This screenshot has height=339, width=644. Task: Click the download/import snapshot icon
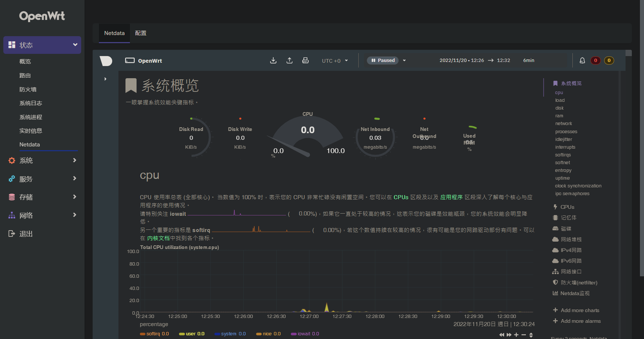273,60
